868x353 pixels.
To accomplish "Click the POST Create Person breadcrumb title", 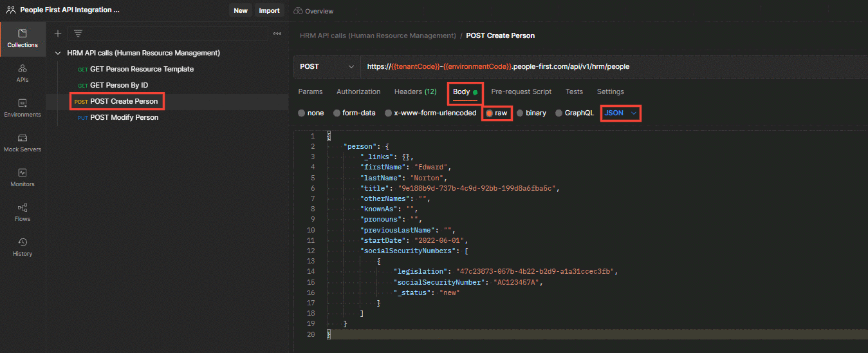I will point(501,35).
